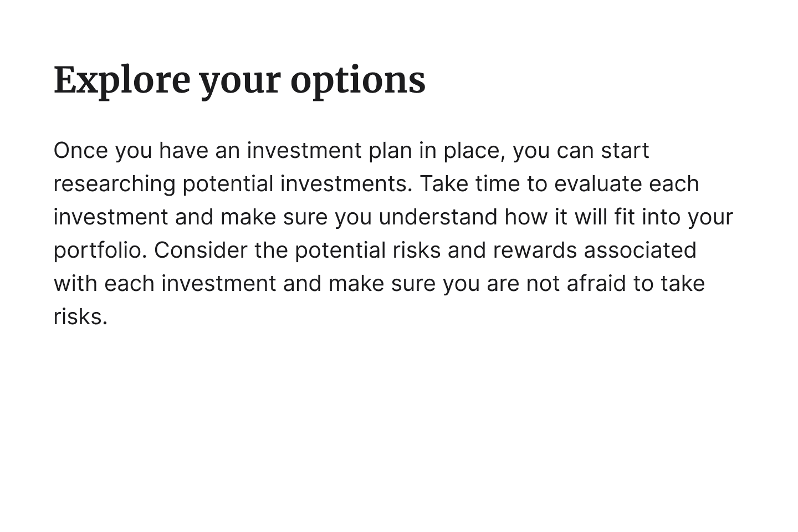Click the word "associated"
The image size is (798, 532).
pos(640,250)
